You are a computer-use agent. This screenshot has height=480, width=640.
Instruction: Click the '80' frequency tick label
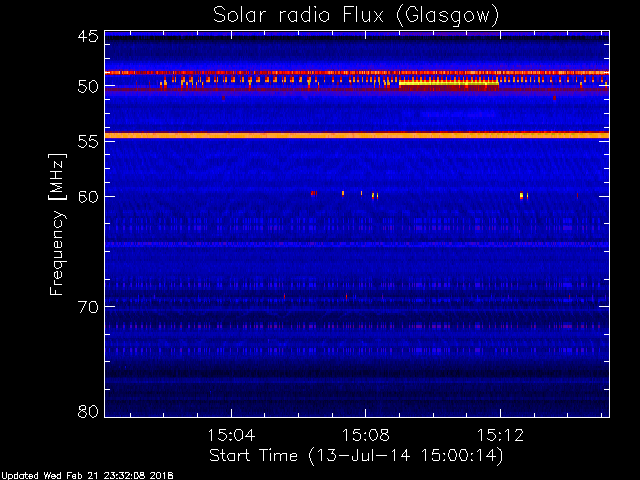pyautogui.click(x=88, y=411)
